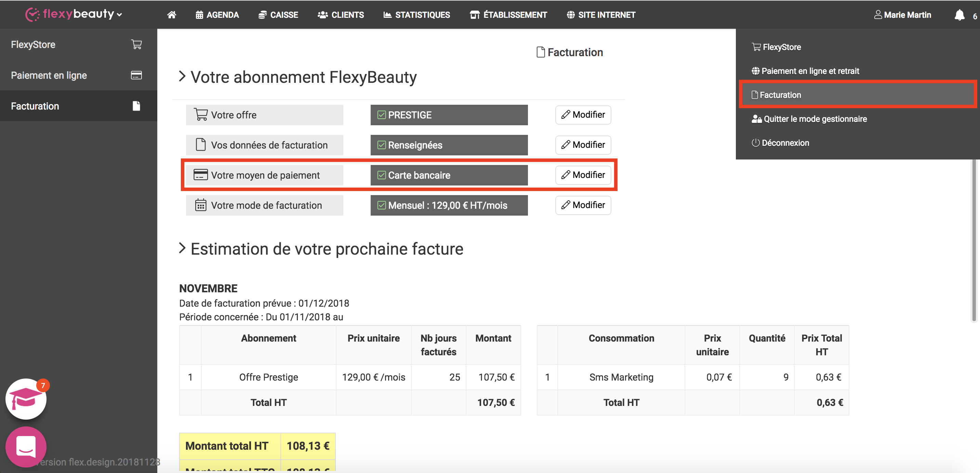Click the SITE INTERNET globe icon
The height and width of the screenshot is (473, 980).
[570, 15]
